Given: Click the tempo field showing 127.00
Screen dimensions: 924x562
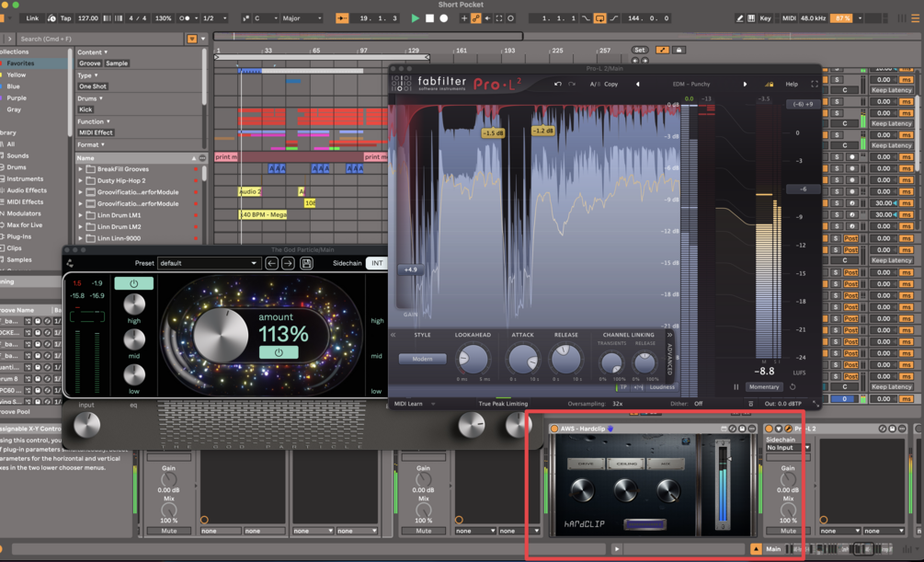Looking at the screenshot, I should pos(88,18).
